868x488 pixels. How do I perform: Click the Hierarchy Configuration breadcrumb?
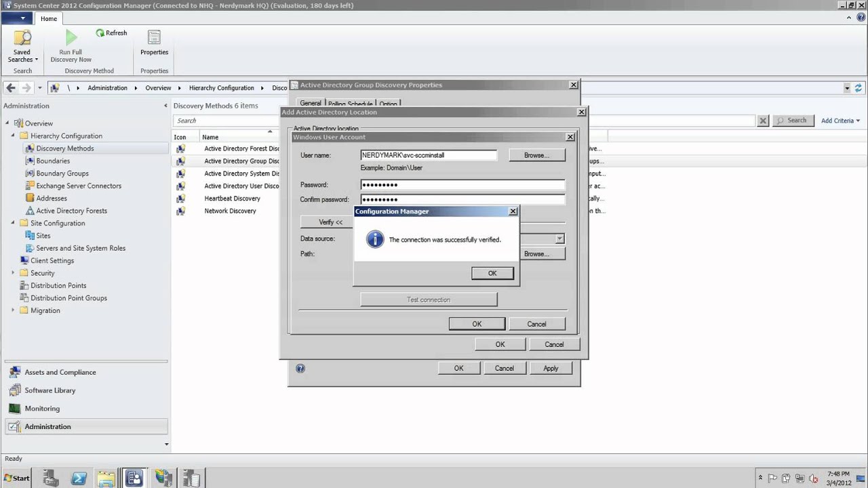pos(221,88)
